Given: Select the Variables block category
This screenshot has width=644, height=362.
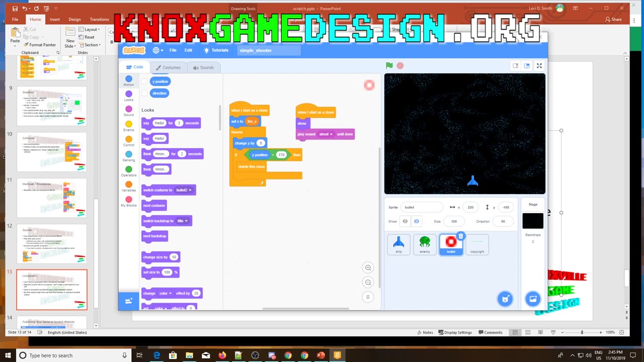Looking at the screenshot, I should point(129,187).
